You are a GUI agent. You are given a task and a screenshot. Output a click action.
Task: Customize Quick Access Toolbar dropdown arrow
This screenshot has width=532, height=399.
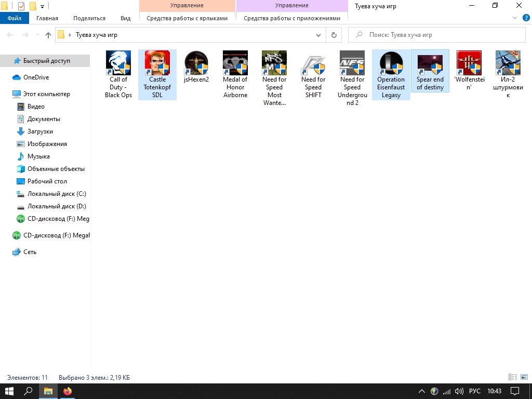point(42,6)
